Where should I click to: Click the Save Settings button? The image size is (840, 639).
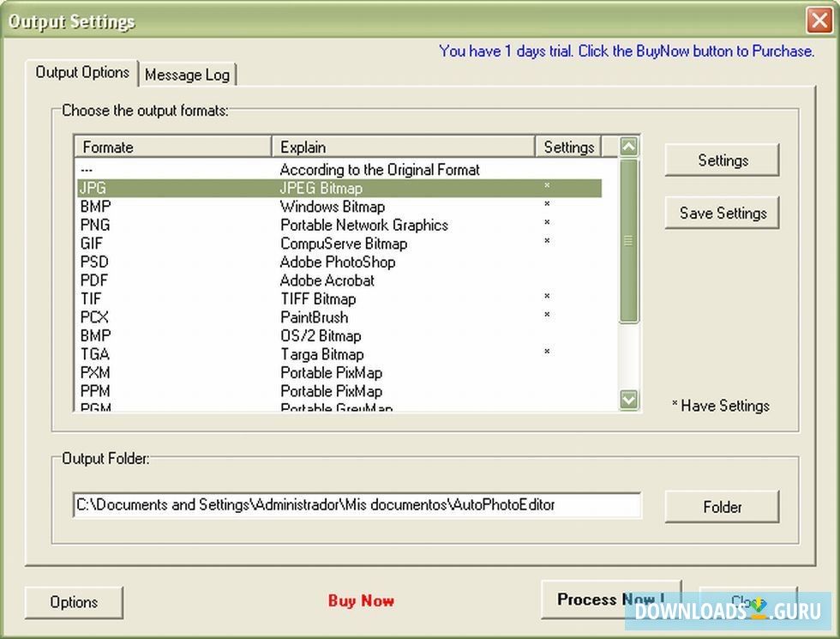[x=722, y=213]
